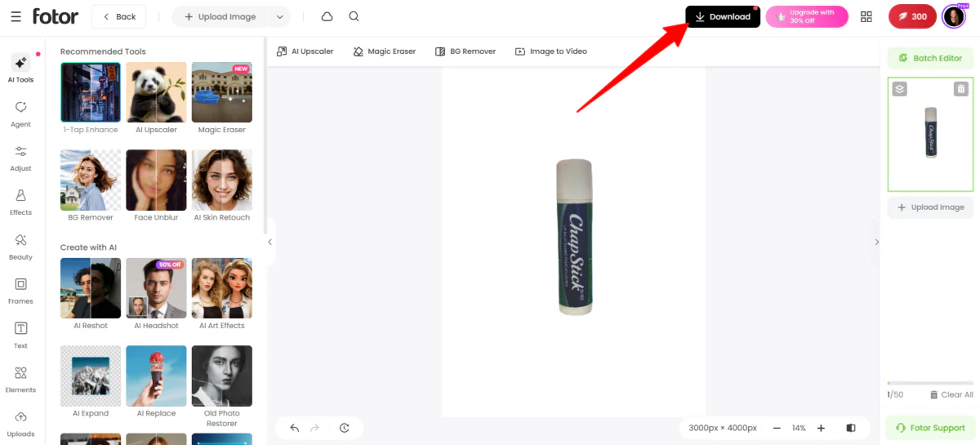The width and height of the screenshot is (980, 445).
Task: Open the apps grid icon
Action: click(x=866, y=16)
